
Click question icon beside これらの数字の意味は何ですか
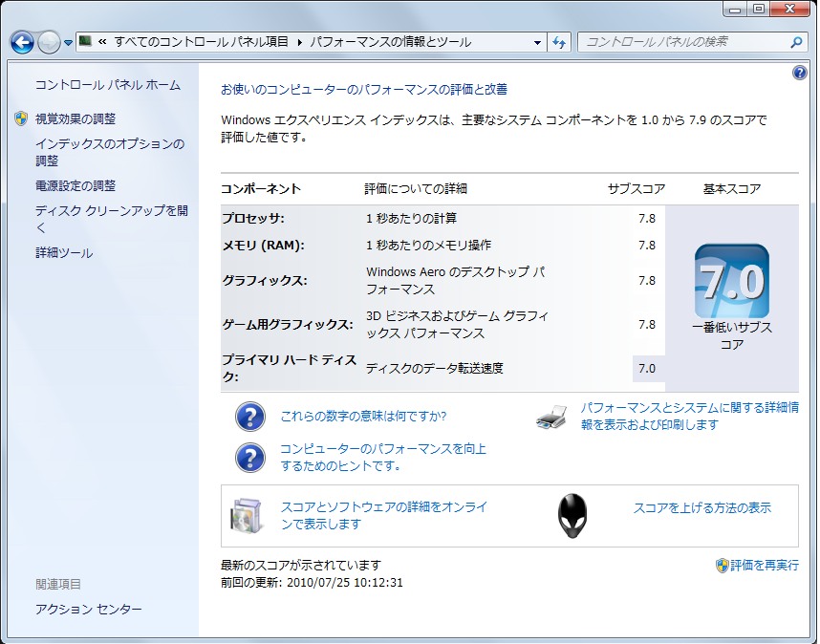click(250, 416)
